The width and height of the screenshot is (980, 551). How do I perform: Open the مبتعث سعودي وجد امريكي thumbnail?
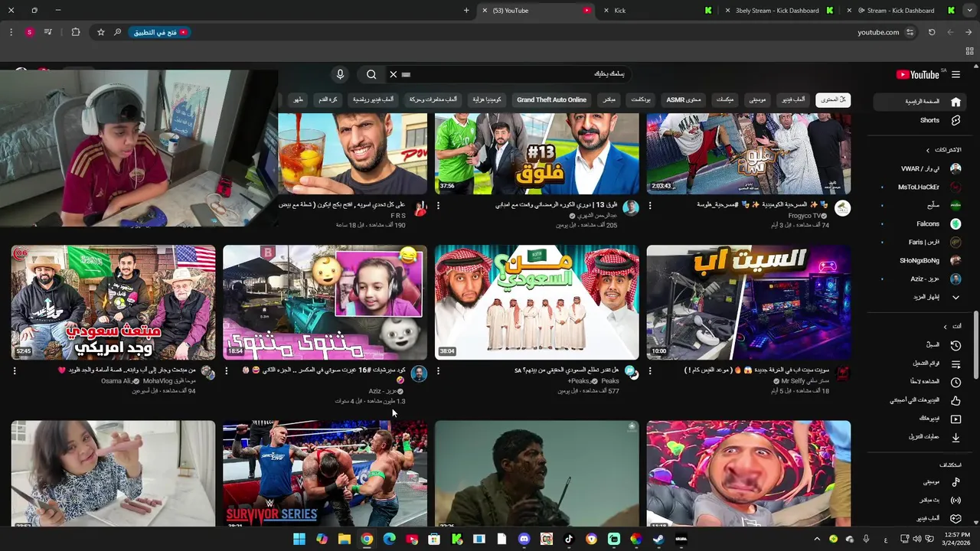click(x=113, y=302)
